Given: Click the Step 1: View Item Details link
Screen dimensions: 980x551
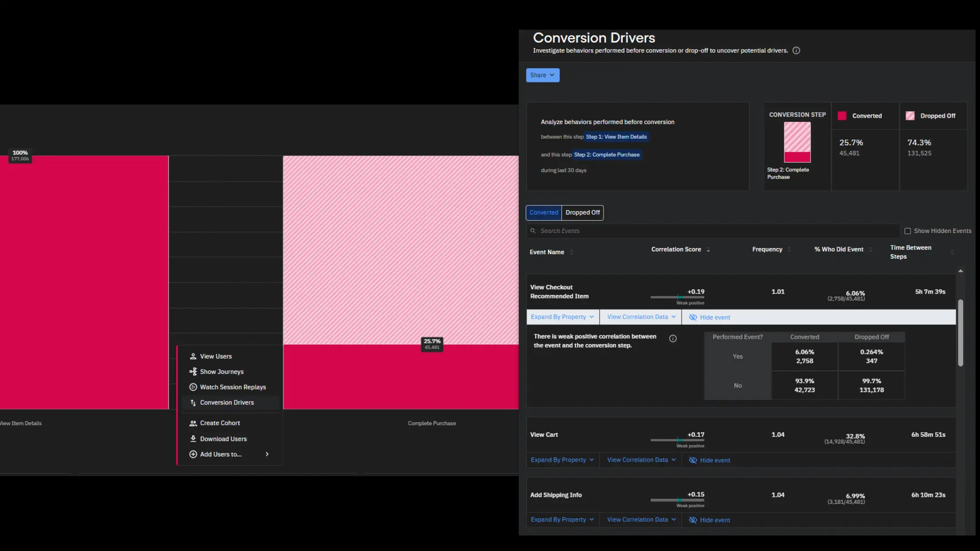Looking at the screenshot, I should pyautogui.click(x=616, y=137).
